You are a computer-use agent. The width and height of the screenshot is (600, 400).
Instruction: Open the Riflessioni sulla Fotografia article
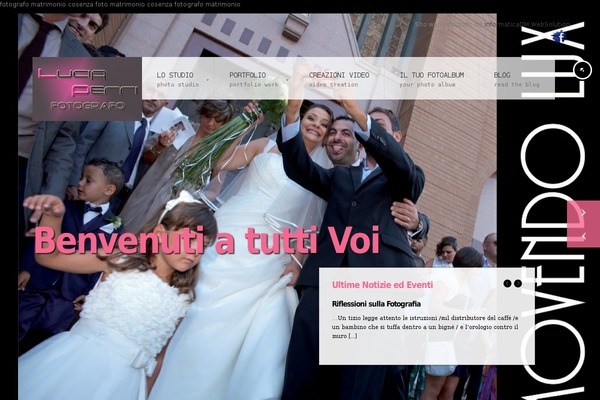[x=376, y=304]
